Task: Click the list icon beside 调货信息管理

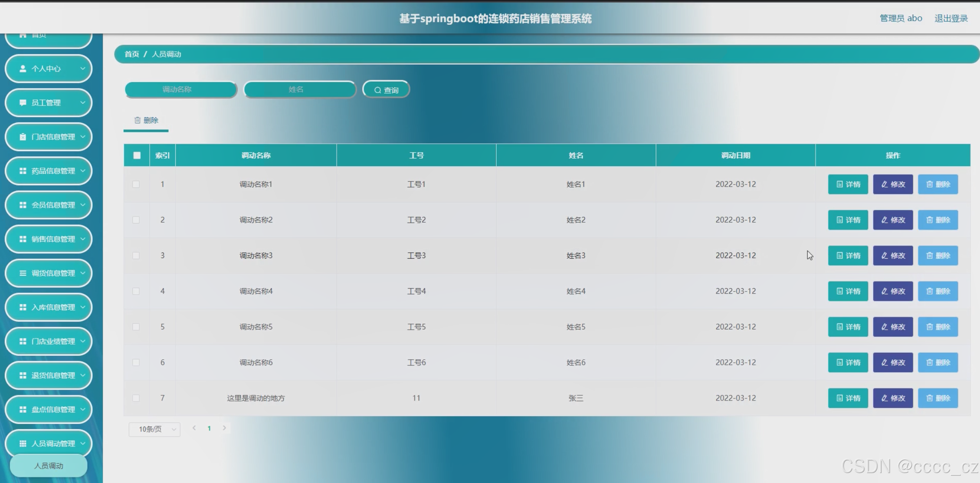Action: (23, 273)
